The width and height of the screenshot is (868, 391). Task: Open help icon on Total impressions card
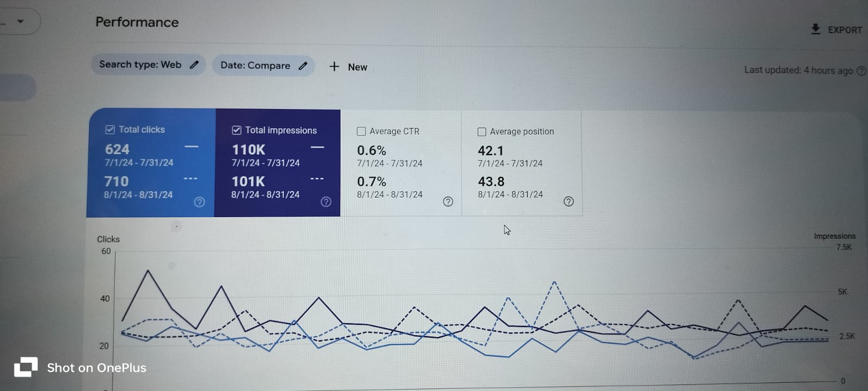pyautogui.click(x=326, y=202)
